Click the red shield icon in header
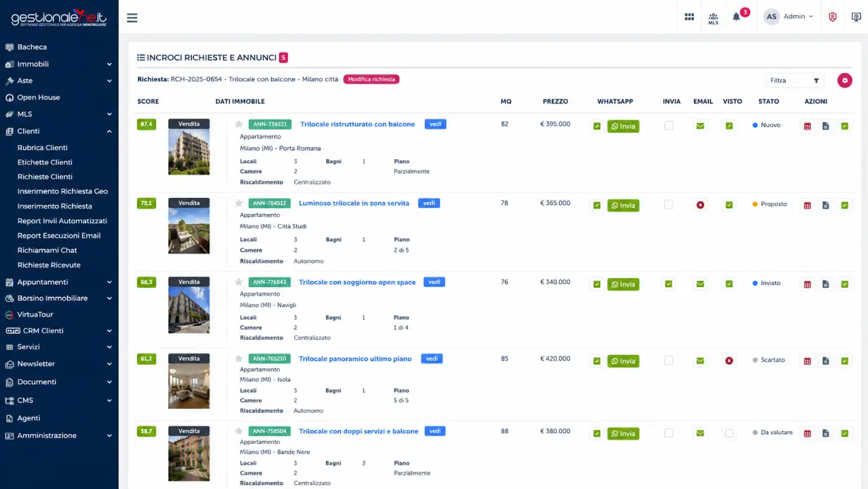The image size is (868, 489). (x=833, y=17)
